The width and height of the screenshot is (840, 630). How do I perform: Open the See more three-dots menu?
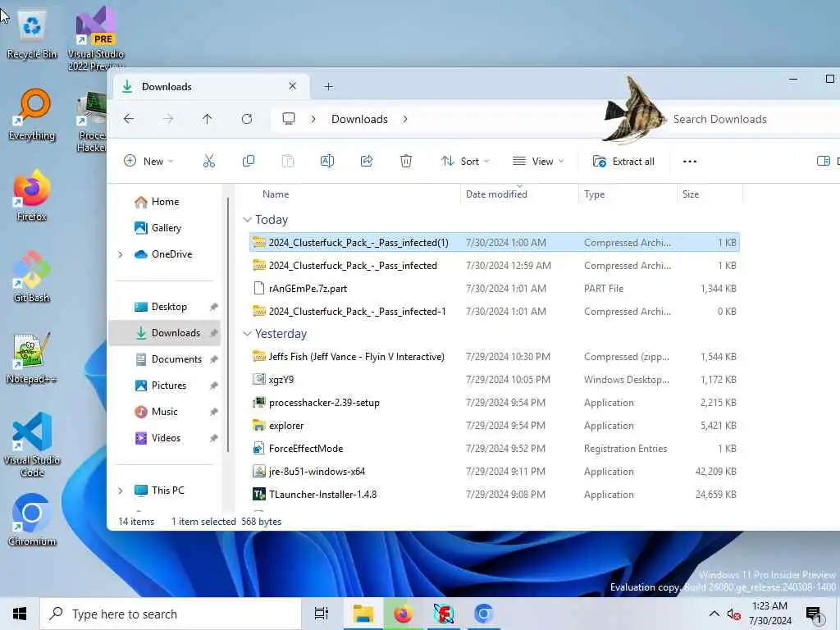(x=689, y=162)
